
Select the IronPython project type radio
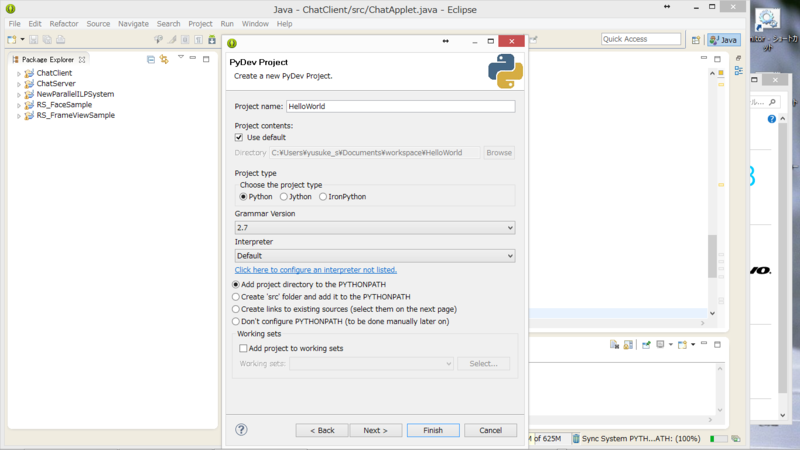tap(323, 196)
